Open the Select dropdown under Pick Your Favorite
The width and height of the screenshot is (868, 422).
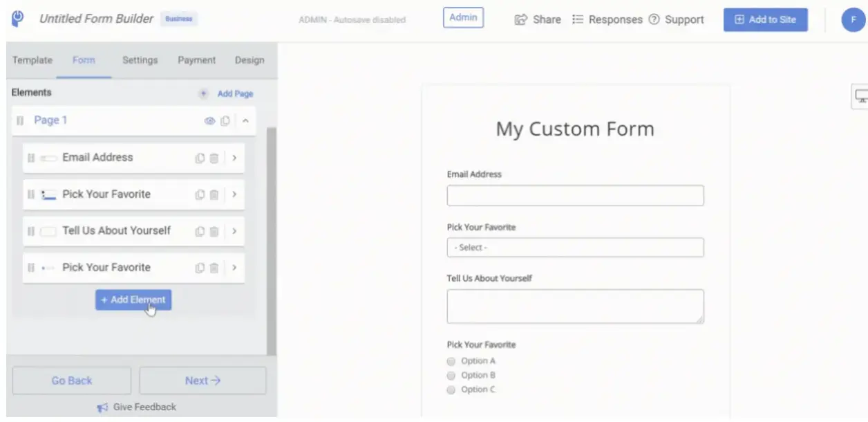coord(575,247)
